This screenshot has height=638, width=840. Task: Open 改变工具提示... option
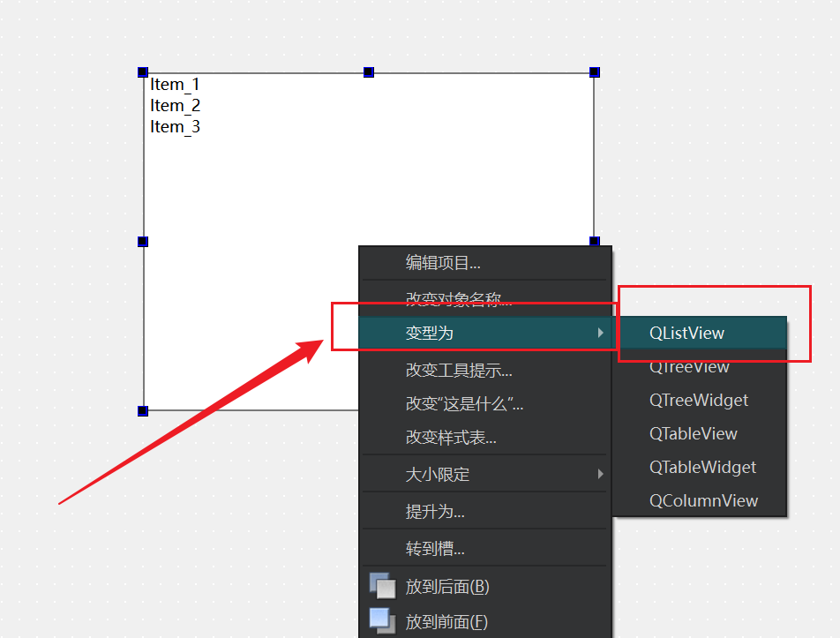tap(459, 371)
